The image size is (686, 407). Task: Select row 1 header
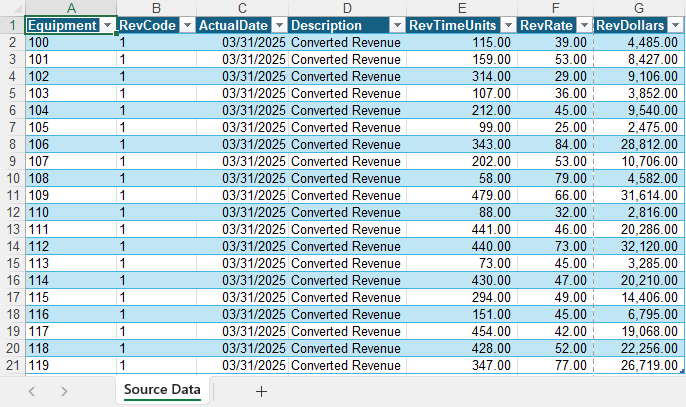tap(13, 25)
